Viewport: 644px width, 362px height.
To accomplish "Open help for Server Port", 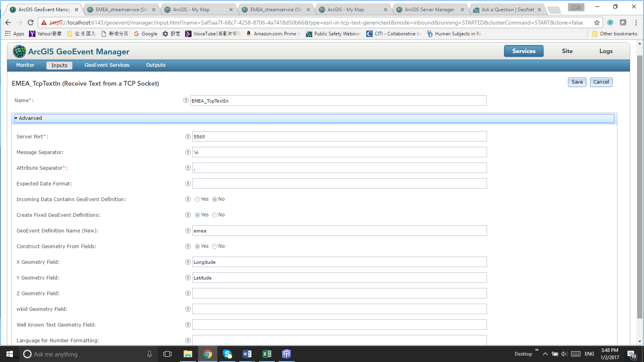I will click(x=188, y=137).
